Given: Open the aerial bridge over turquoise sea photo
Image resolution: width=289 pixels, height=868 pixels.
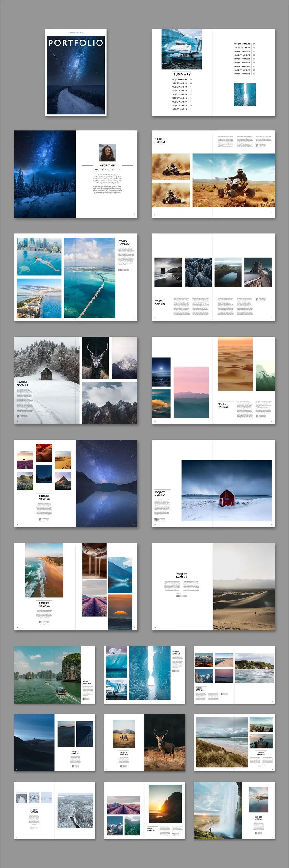Looking at the screenshot, I should coord(90,278).
